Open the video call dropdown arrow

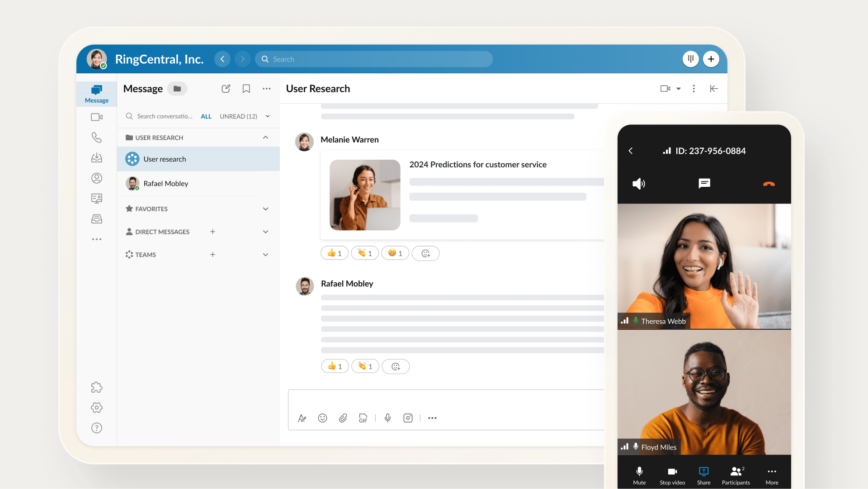click(x=678, y=89)
